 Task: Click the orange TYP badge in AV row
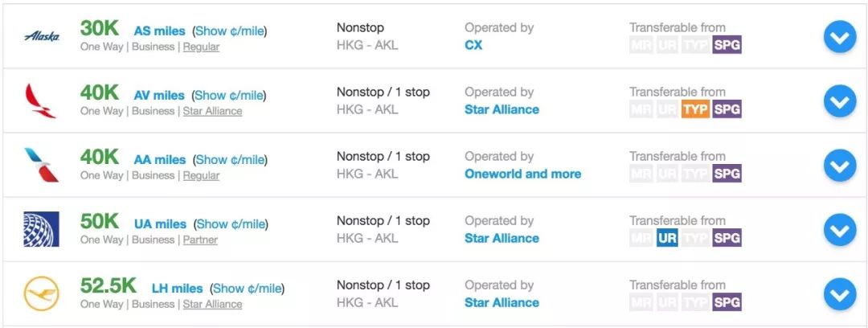(x=696, y=109)
